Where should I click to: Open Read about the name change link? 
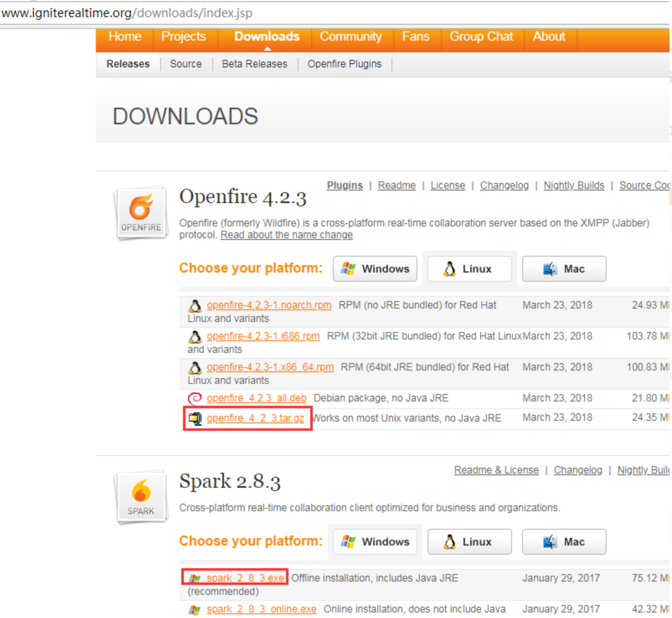click(286, 235)
